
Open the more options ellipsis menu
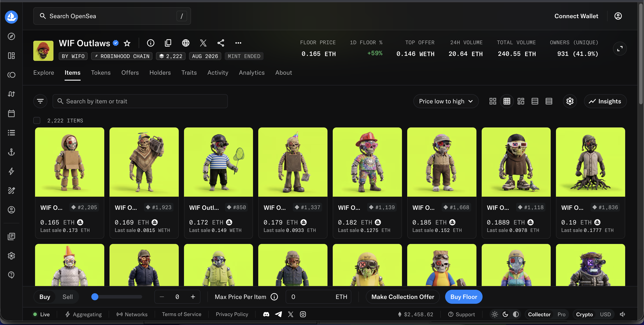[238, 43]
